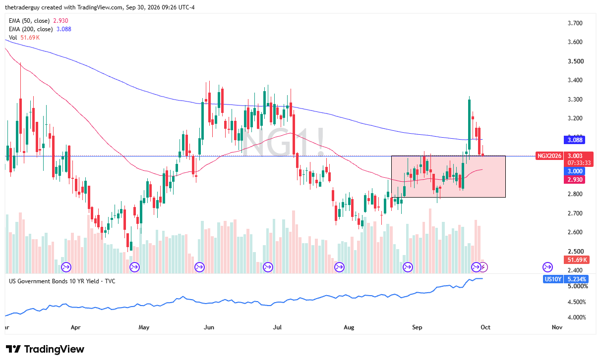
Task: Click the Jun label on time axis
Action: 209,327
